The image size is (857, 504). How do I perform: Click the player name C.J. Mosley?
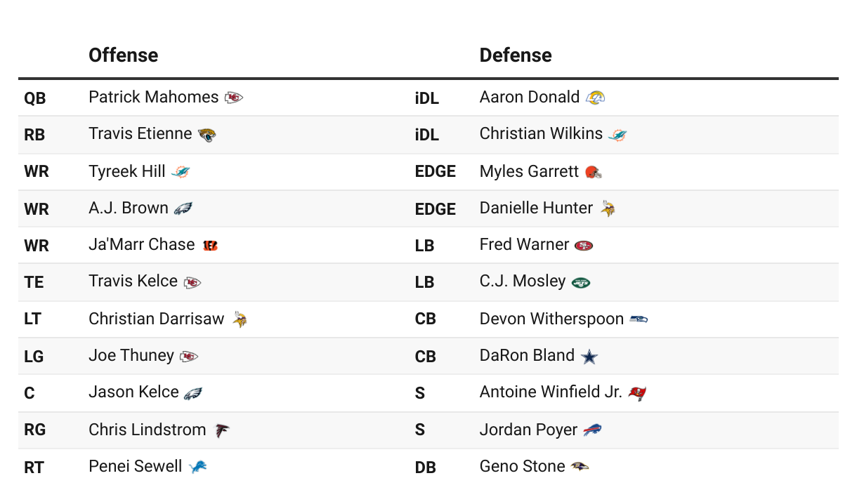[522, 281]
